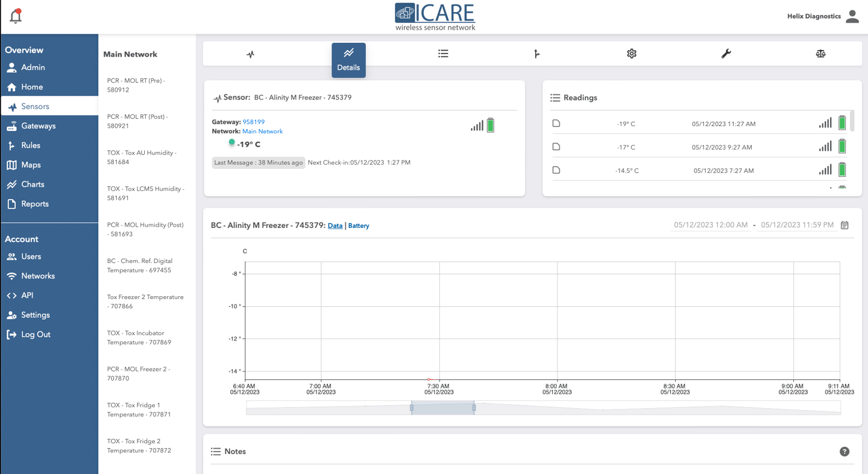Click the -19° C reading at 11:27 AM
This screenshot has height=474, width=868.
626,124
